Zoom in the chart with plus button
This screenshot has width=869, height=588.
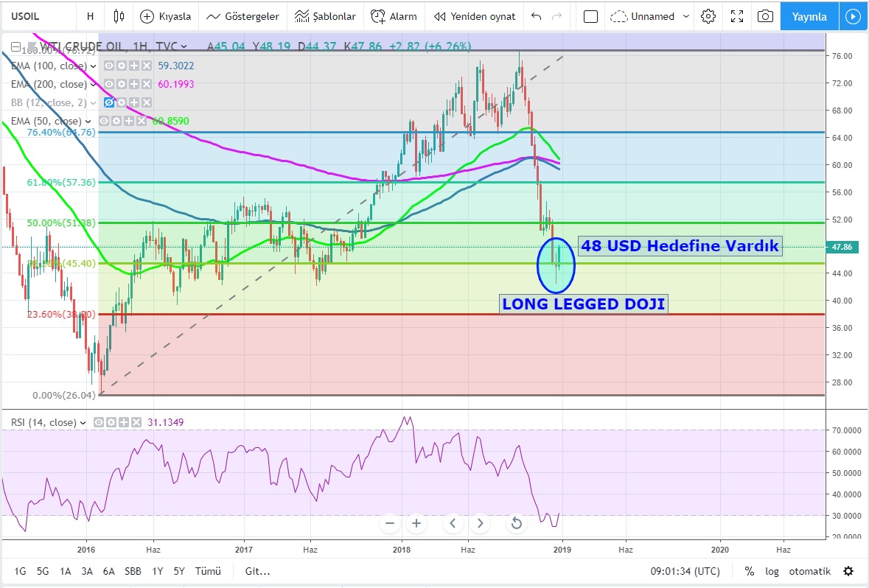pos(416,523)
